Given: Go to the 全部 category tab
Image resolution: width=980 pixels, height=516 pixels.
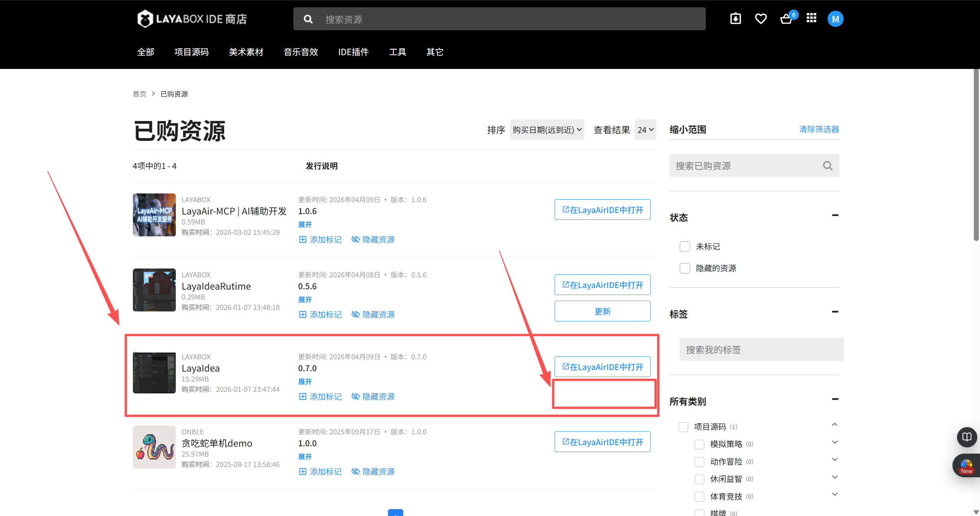Looking at the screenshot, I should tap(146, 52).
